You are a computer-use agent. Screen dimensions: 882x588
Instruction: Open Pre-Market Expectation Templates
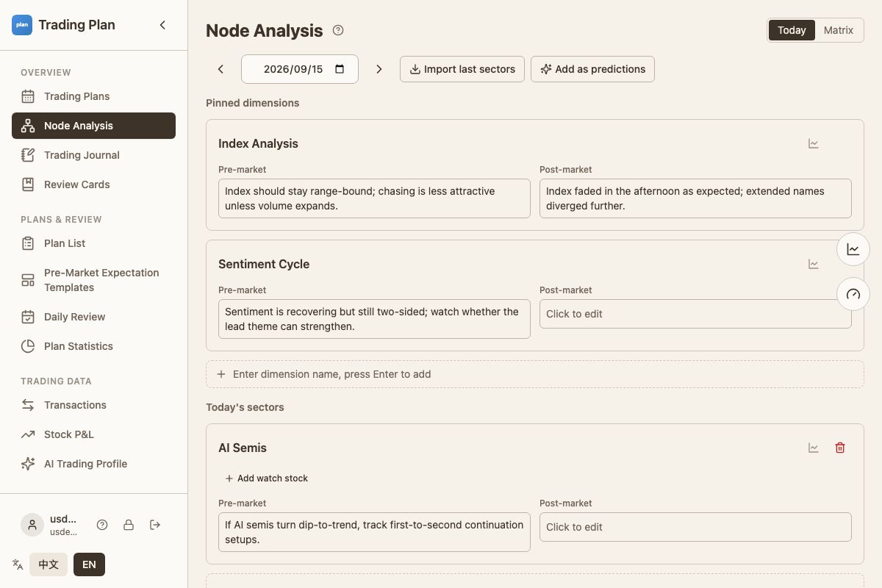pos(93,280)
